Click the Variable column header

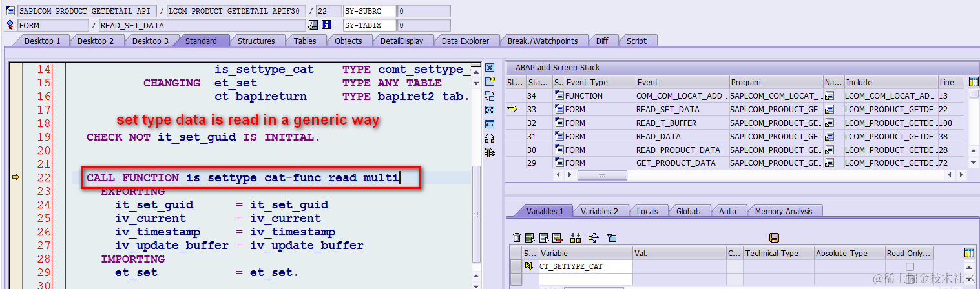coord(585,253)
